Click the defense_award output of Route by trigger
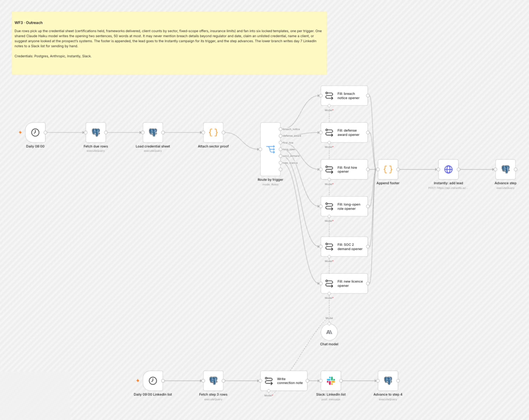This screenshot has height=420, width=529. click(280, 136)
